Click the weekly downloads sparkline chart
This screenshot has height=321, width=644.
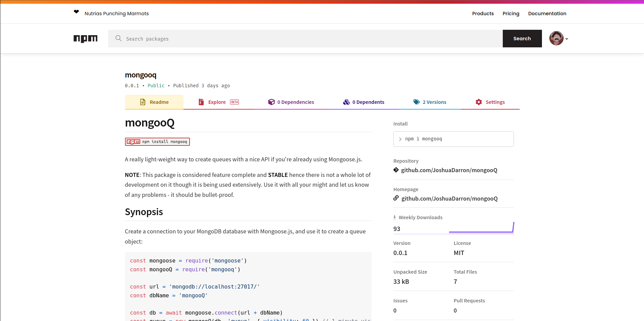481,228
